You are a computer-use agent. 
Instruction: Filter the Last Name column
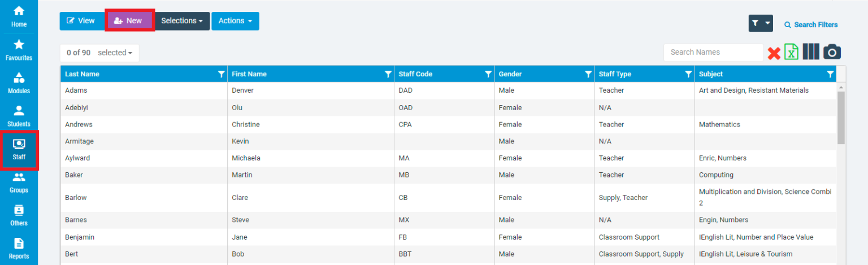(x=222, y=74)
